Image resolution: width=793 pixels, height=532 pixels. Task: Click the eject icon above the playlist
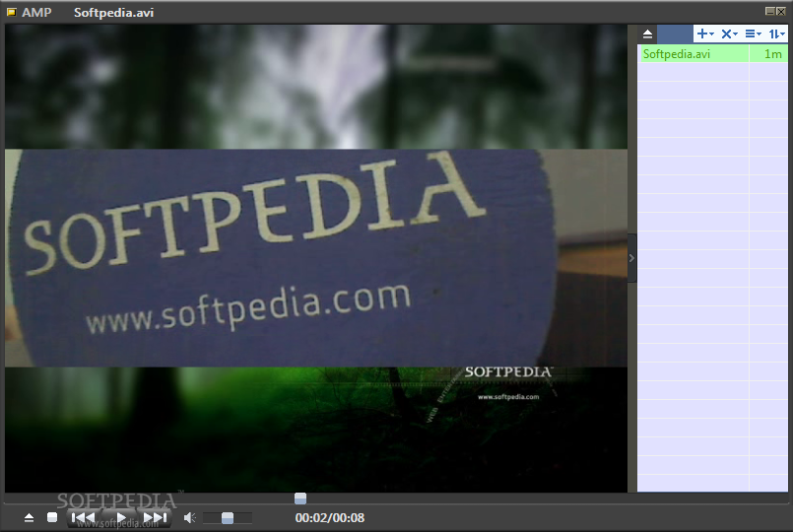(x=647, y=34)
